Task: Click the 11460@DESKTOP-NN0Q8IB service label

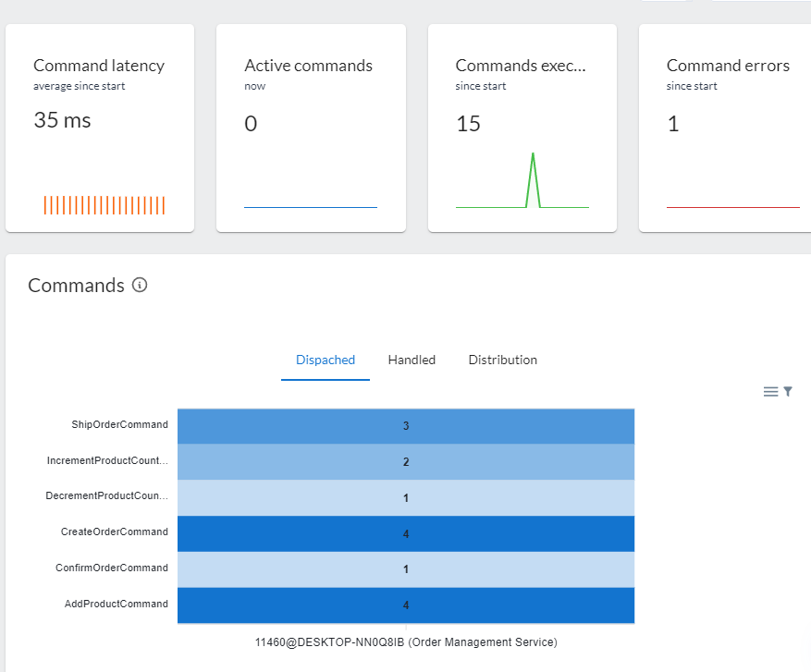Action: click(x=406, y=642)
